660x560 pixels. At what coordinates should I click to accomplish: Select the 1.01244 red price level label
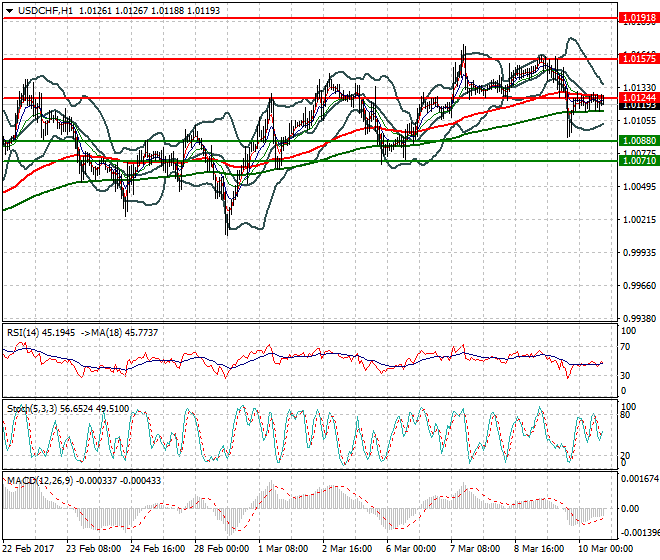pyautogui.click(x=639, y=98)
